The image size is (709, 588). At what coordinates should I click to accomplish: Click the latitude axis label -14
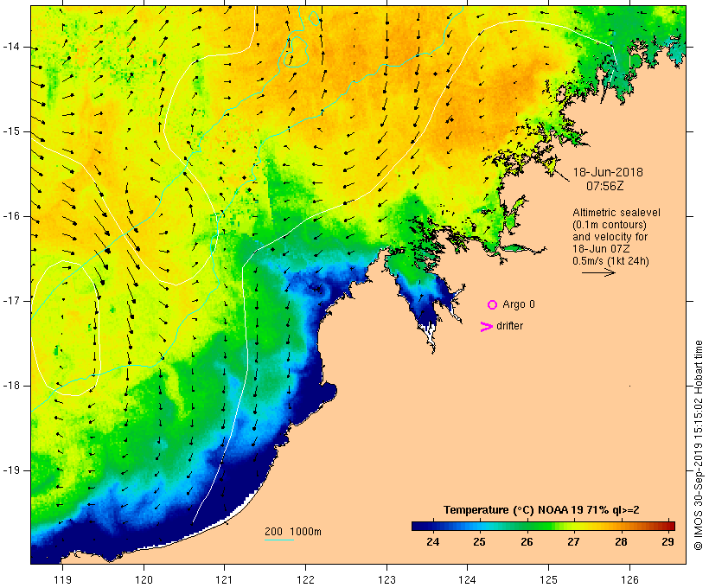[11, 47]
